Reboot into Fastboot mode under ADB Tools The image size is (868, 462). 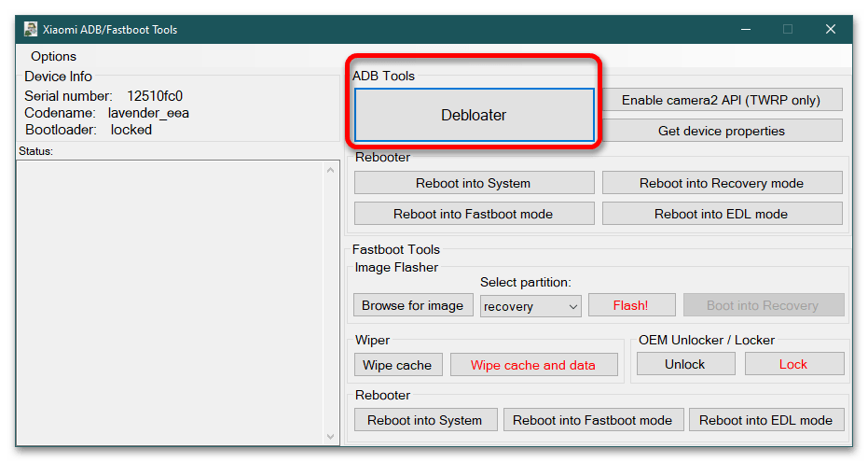[474, 214]
